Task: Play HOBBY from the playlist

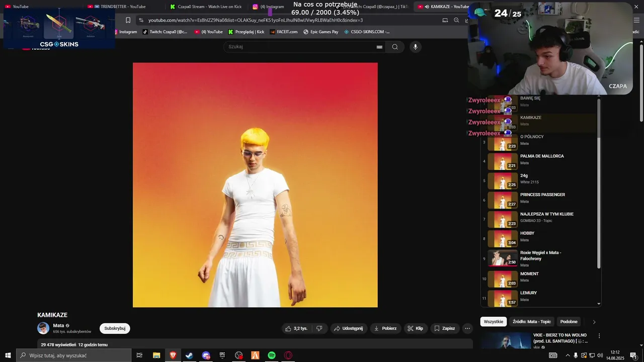Action: [539, 239]
